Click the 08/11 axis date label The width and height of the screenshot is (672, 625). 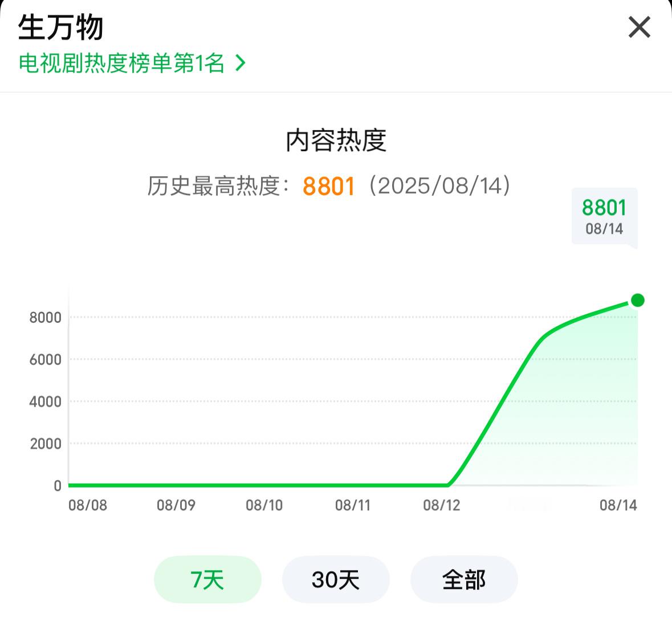(353, 505)
